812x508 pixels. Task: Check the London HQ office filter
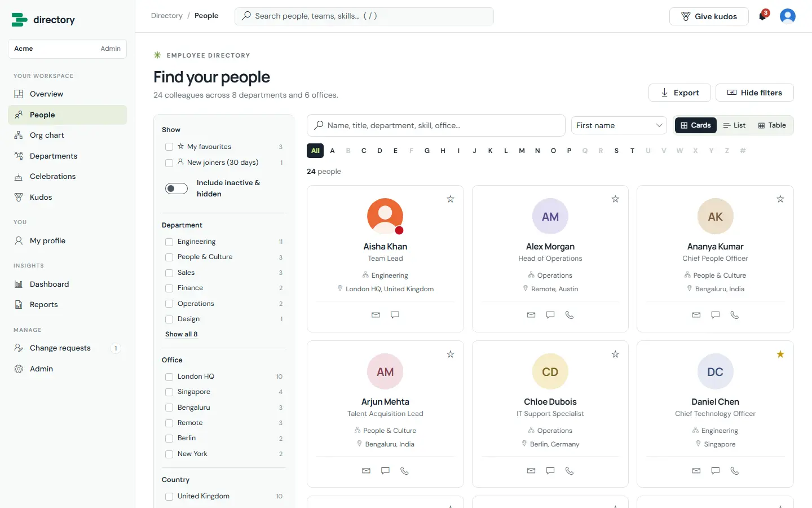click(x=169, y=376)
